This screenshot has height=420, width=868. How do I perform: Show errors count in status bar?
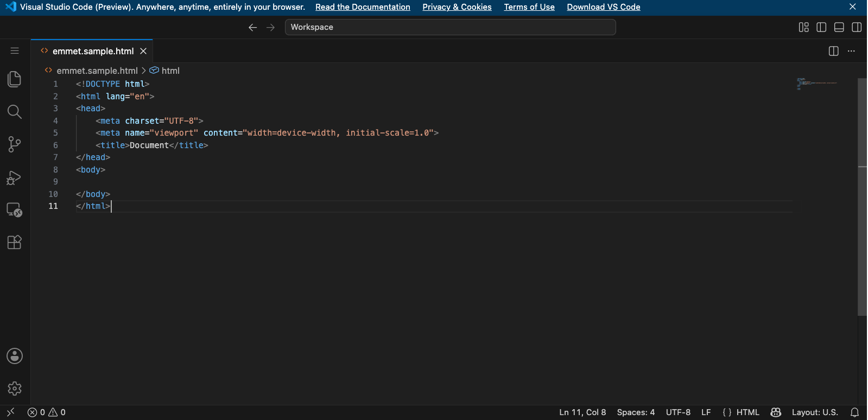tap(36, 412)
